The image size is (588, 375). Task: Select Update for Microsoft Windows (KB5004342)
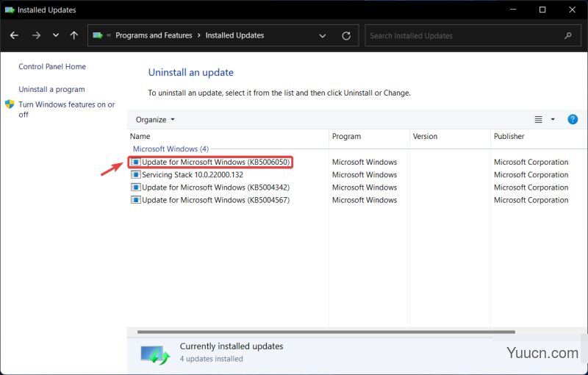coord(215,187)
